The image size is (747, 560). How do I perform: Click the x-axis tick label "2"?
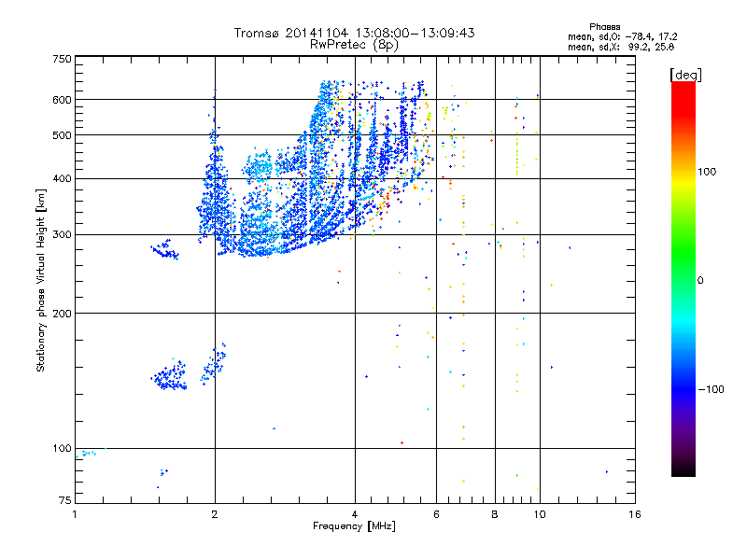click(215, 514)
